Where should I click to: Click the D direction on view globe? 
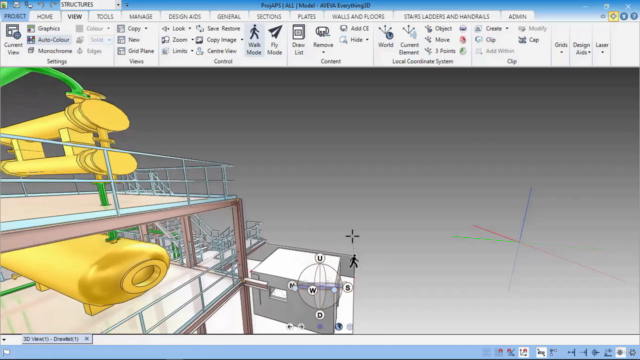[320, 315]
